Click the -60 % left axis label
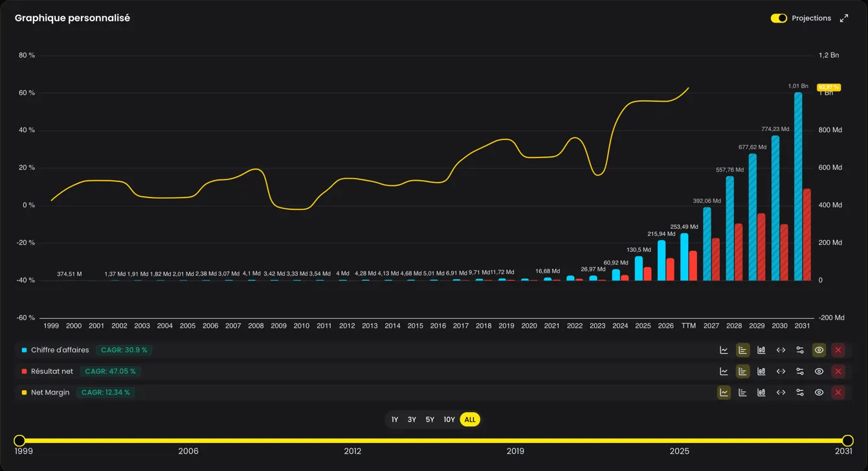Viewport: 868px width, 471px height. [x=27, y=317]
